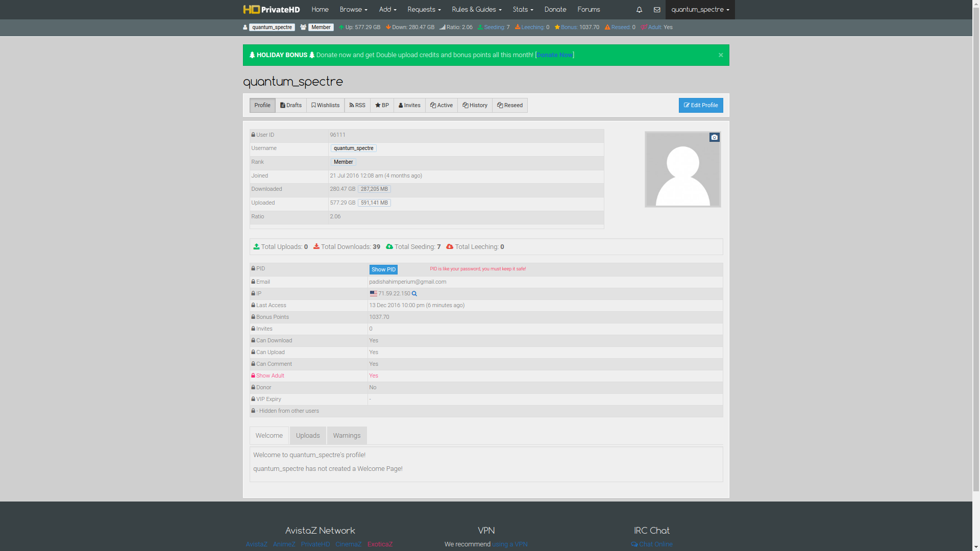This screenshot has height=551, width=980.
Task: Click Leeching count in status bar
Action: click(532, 28)
